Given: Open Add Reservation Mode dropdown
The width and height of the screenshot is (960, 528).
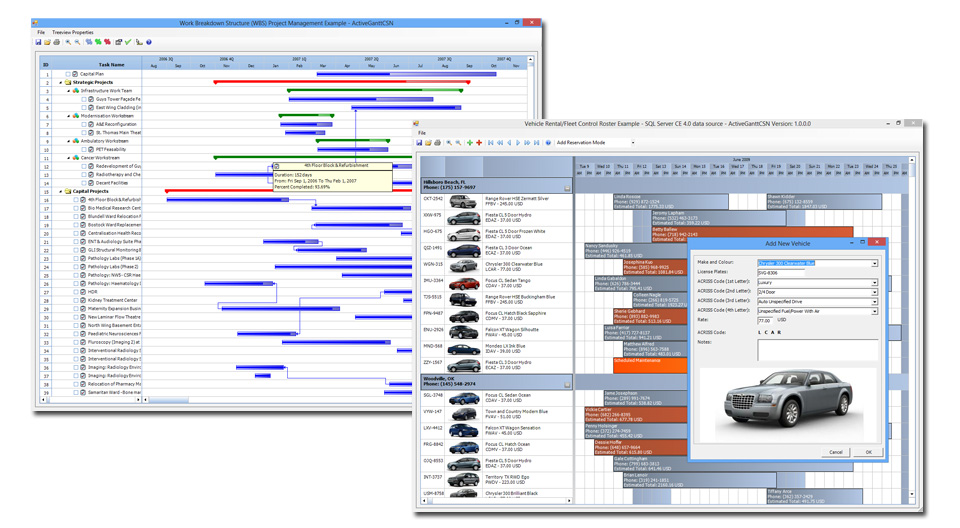Looking at the screenshot, I should pyautogui.click(x=632, y=143).
